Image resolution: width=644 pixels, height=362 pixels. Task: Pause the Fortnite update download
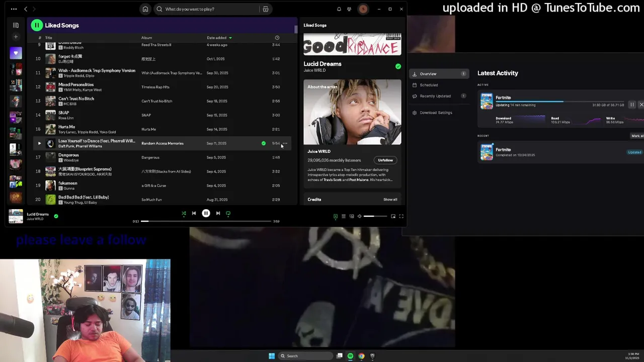[x=632, y=105]
